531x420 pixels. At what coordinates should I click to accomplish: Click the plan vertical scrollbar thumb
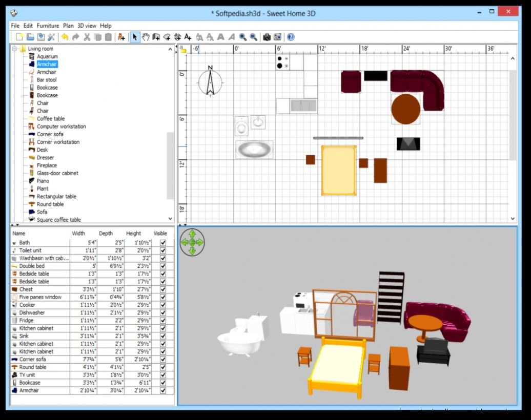coord(513,114)
